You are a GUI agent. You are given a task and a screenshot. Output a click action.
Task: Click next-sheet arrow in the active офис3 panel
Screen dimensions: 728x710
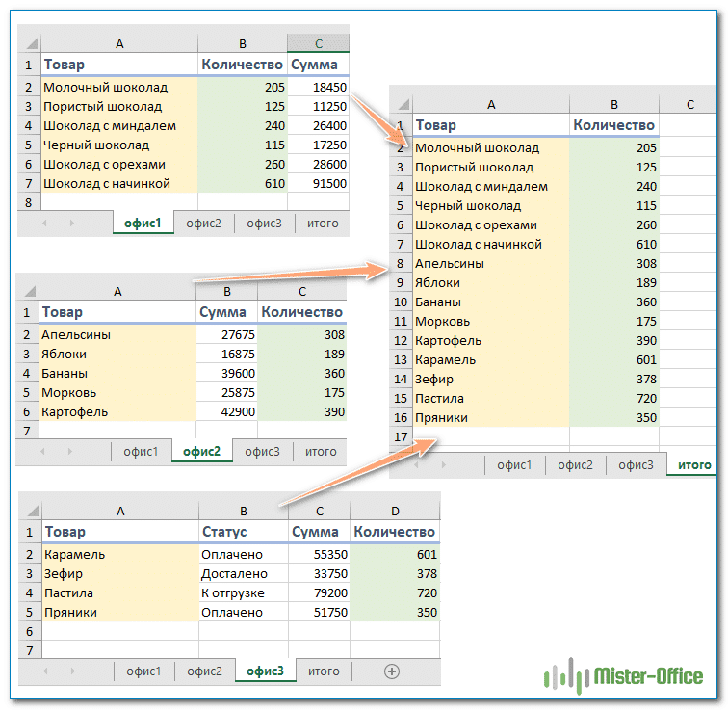(72, 671)
